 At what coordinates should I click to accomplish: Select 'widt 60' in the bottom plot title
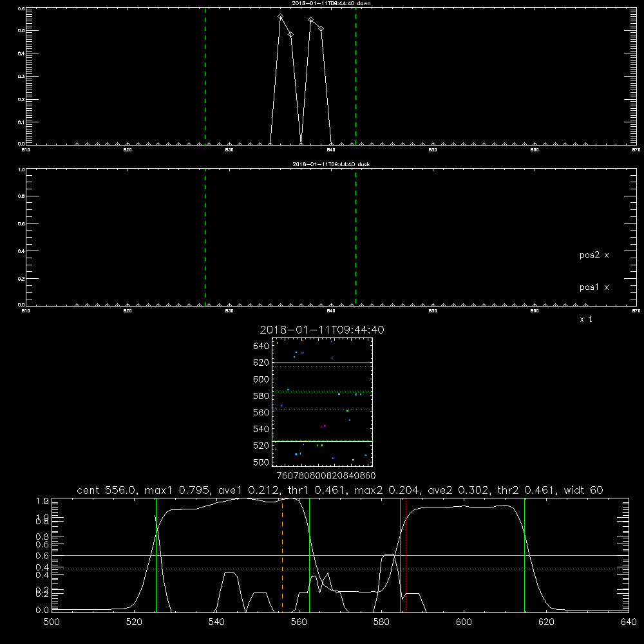pyautogui.click(x=583, y=490)
